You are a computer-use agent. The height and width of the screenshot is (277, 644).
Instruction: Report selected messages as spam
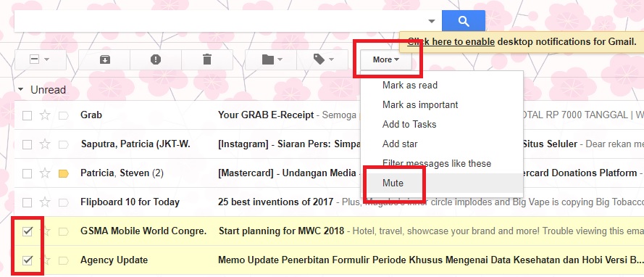coord(156,59)
